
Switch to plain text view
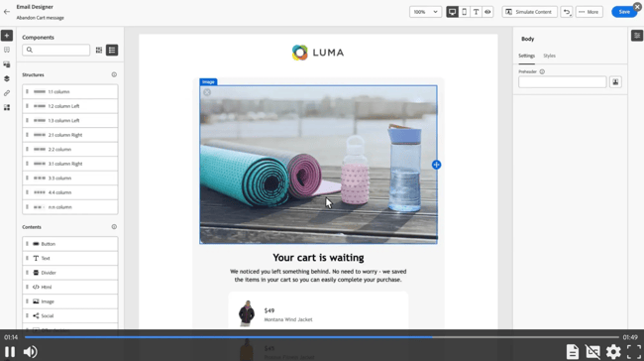476,12
